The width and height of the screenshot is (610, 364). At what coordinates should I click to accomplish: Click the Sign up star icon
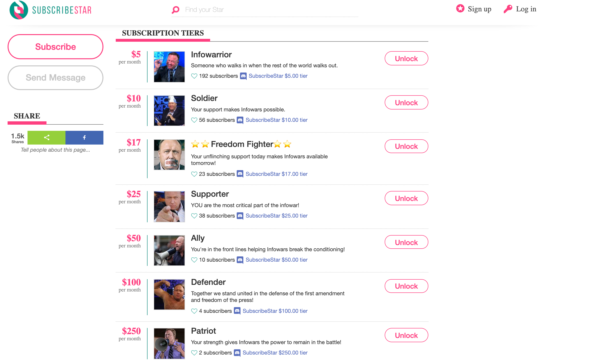pos(460,9)
